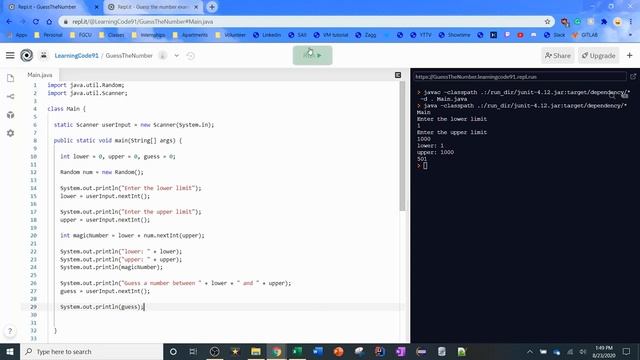Open the history icon in header
This screenshot has height=360, width=640.
(191, 56)
